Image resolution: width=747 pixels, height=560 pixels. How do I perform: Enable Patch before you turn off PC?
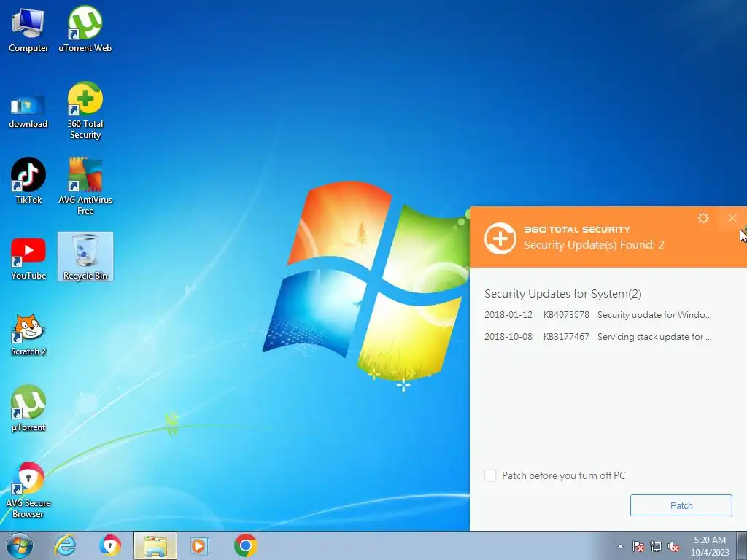[x=490, y=475]
